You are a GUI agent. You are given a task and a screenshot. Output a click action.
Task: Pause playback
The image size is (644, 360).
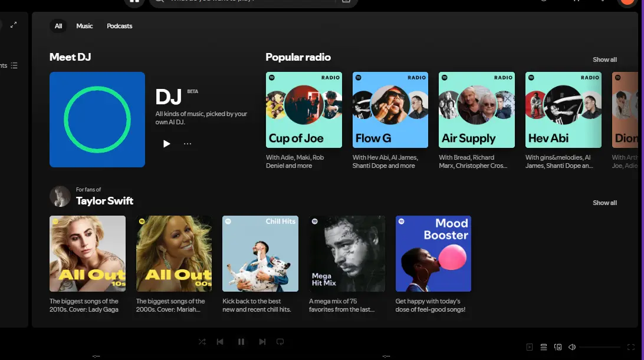click(x=241, y=342)
